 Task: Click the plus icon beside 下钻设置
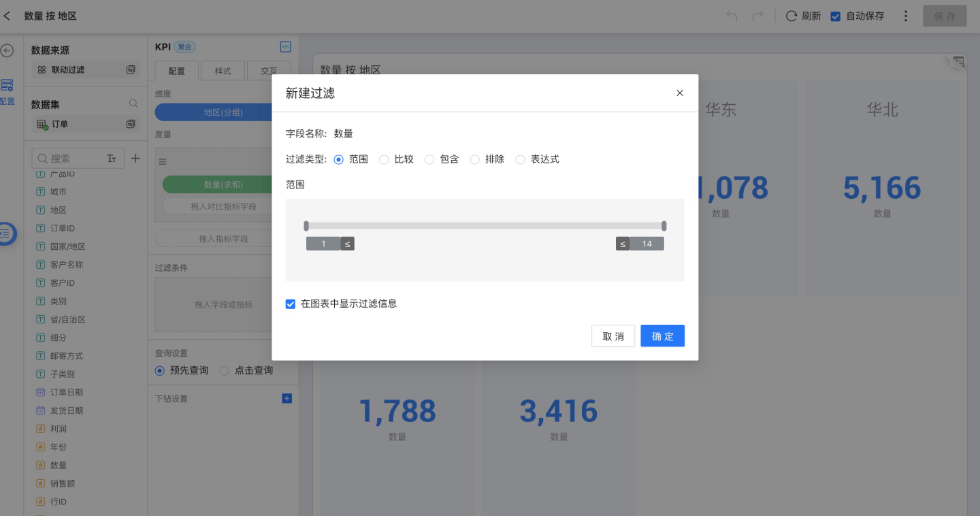[287, 398]
